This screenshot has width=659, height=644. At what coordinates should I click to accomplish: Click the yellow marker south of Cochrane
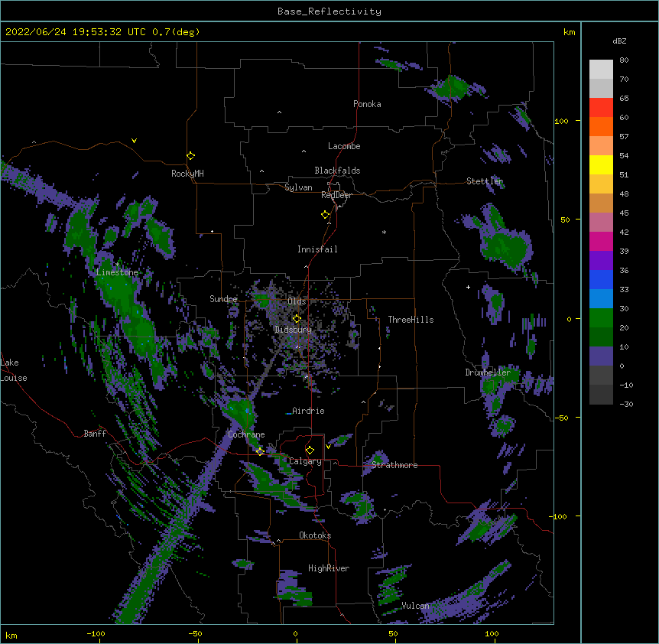click(x=260, y=451)
